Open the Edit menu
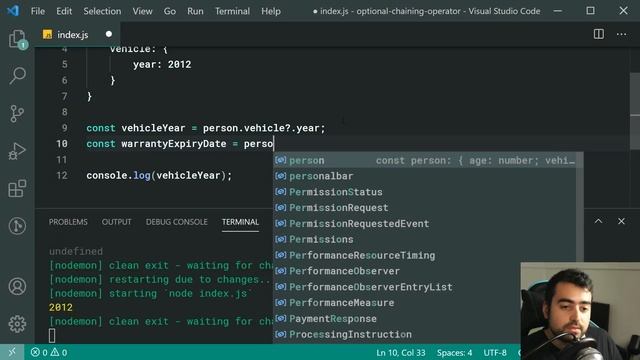This screenshot has height=360, width=640. pyautogui.click(x=64, y=11)
